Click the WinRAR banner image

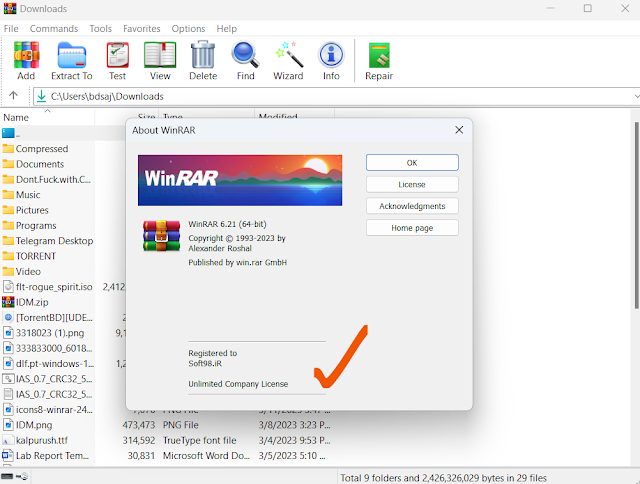click(240, 180)
